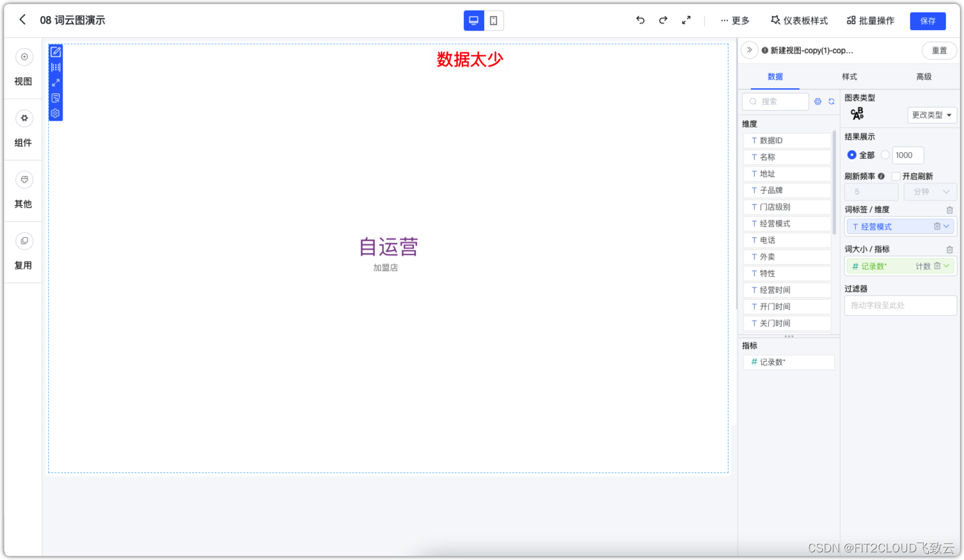The image size is (964, 560).
Task: Switch to the 数据 tab
Action: click(x=775, y=77)
